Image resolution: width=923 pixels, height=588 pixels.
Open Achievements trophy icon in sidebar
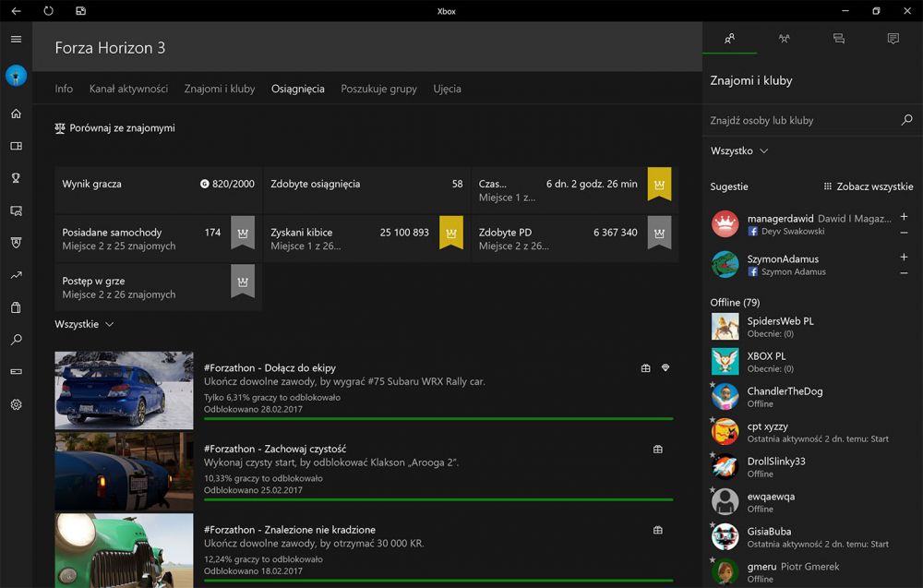pyautogui.click(x=16, y=178)
